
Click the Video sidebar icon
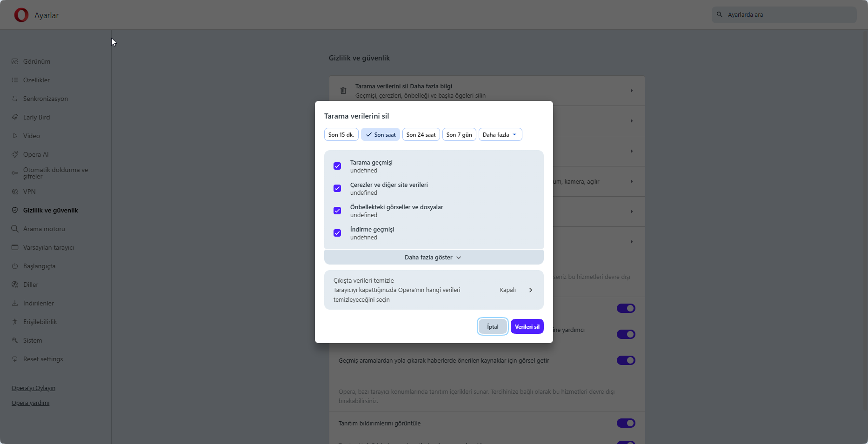coord(15,136)
